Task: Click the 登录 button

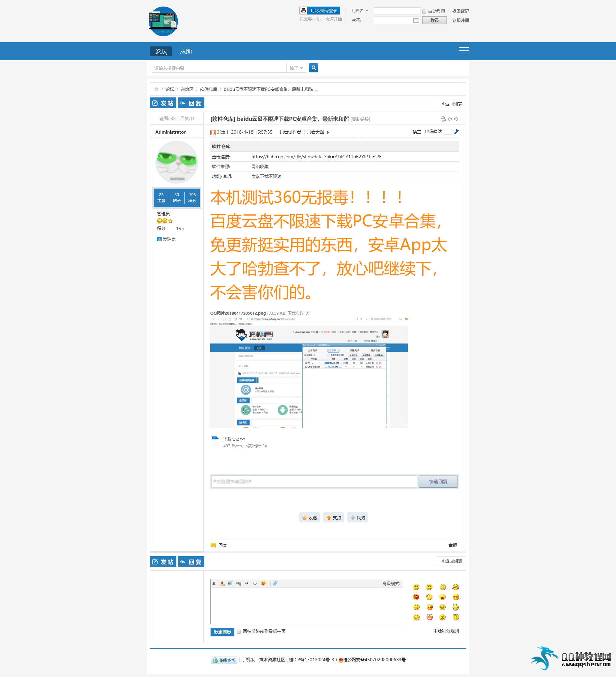Action: click(434, 20)
